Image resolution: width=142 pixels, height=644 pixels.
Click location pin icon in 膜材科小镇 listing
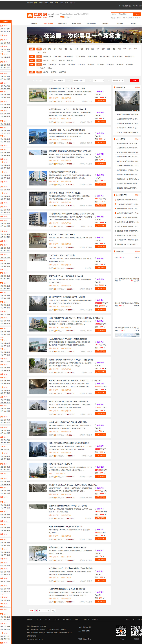pyautogui.click(x=95, y=196)
